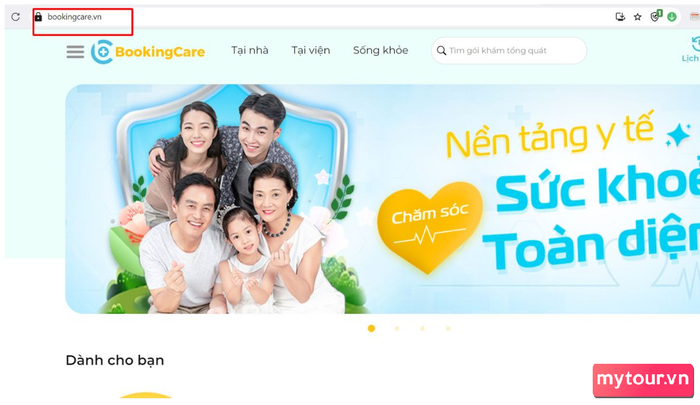Click the BookingCare logo
Screen dimensions: 700x405
pos(148,52)
